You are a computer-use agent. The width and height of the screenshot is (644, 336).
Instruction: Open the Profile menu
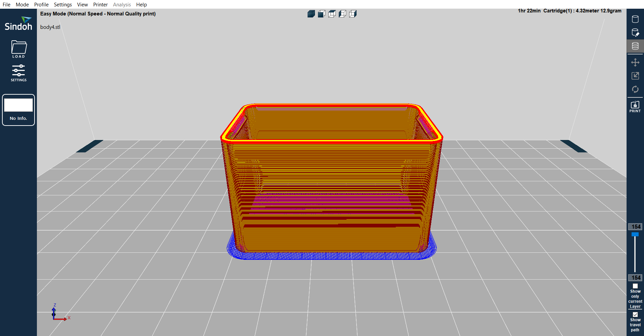(41, 4)
